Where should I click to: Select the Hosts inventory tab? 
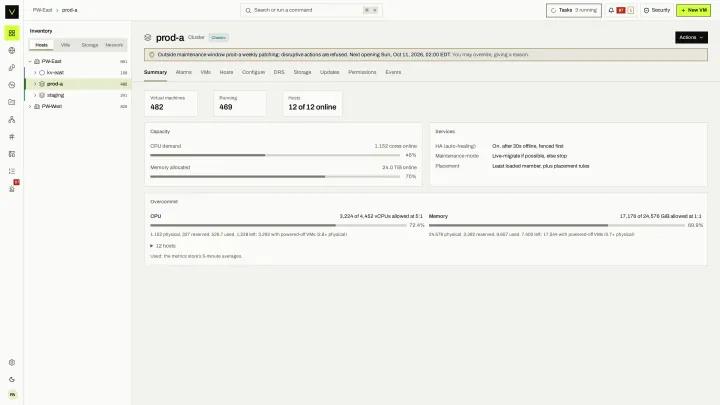(x=41, y=45)
